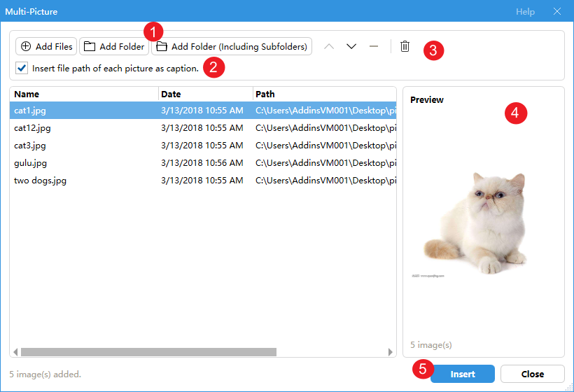The height and width of the screenshot is (392, 574).
Task: Click the right arrow of the horizontal scrollbar
Action: (391, 352)
